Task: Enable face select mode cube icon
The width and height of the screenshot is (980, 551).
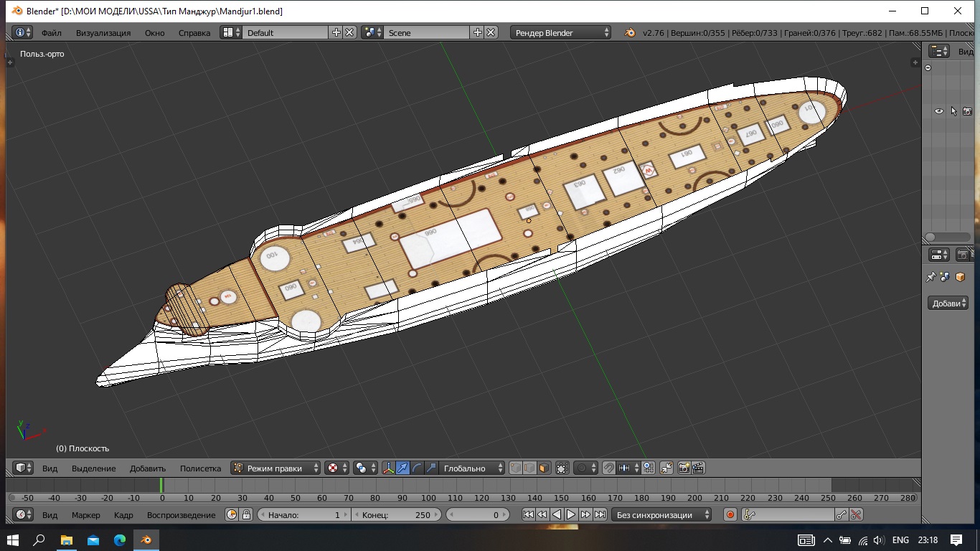Action: [544, 468]
